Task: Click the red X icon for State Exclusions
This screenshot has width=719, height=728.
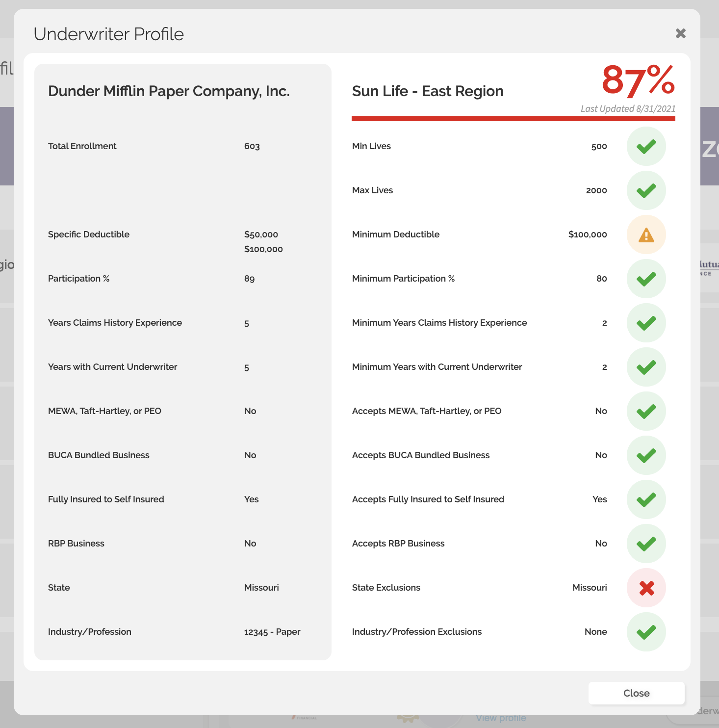Action: pyautogui.click(x=646, y=588)
